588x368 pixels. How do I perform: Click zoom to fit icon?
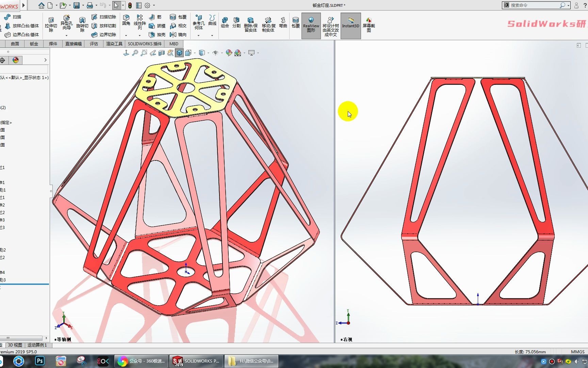click(135, 53)
